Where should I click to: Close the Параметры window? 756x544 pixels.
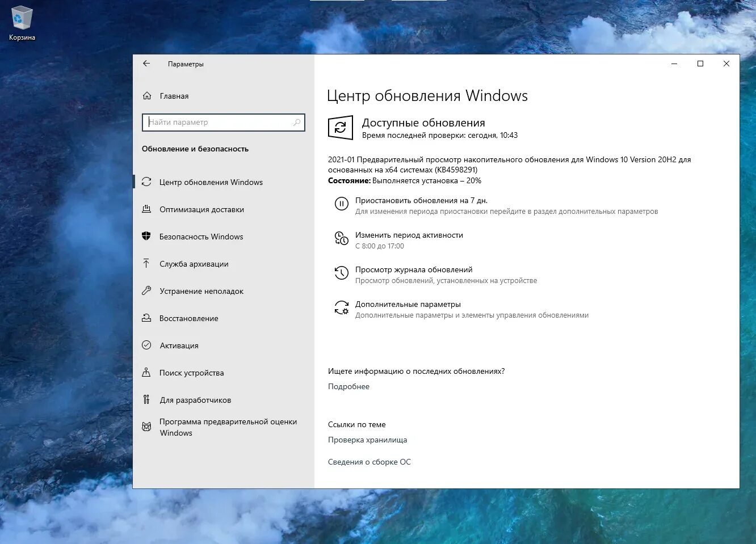pyautogui.click(x=726, y=64)
